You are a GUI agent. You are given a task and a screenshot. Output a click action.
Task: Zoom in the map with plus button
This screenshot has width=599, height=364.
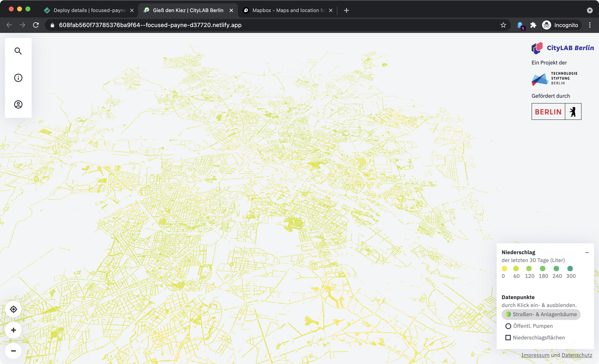[13, 330]
